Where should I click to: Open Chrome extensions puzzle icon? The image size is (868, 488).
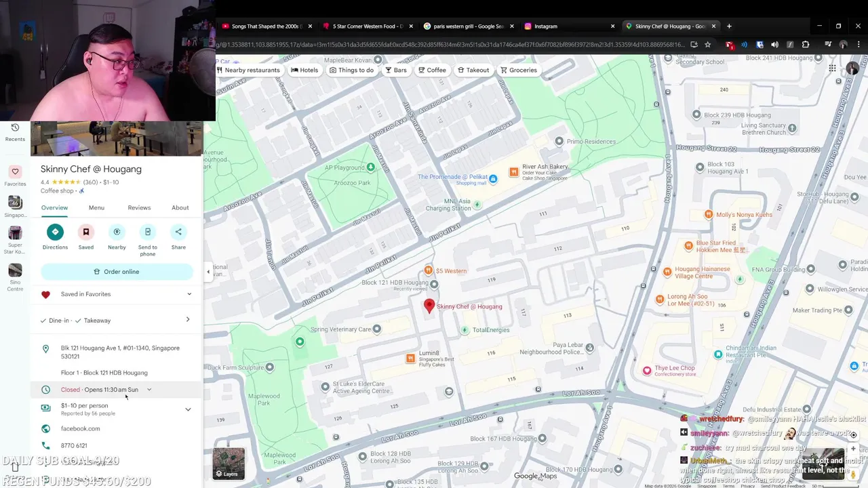click(806, 45)
